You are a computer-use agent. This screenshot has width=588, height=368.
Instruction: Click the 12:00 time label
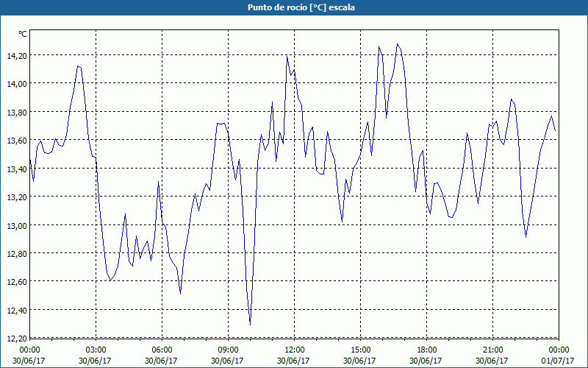pyautogui.click(x=295, y=350)
